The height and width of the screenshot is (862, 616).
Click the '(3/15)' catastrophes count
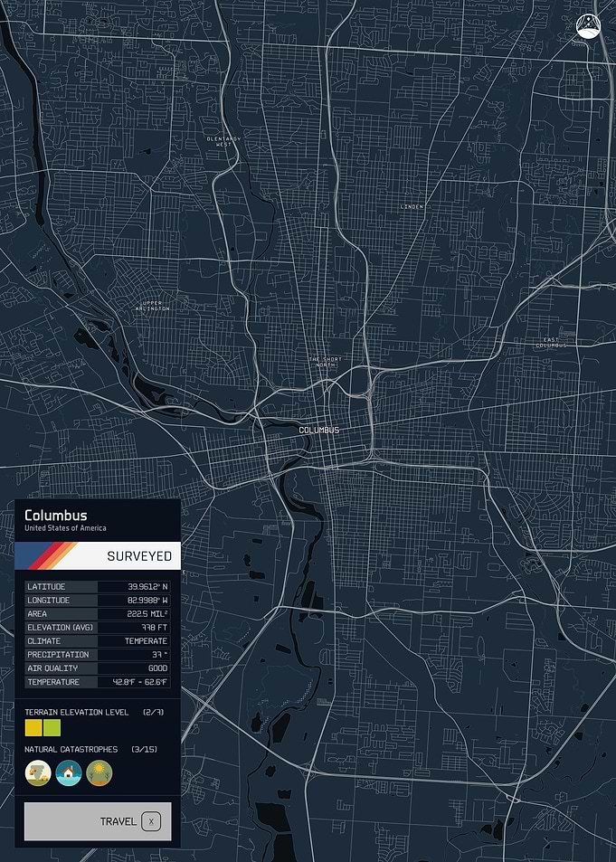tap(144, 749)
